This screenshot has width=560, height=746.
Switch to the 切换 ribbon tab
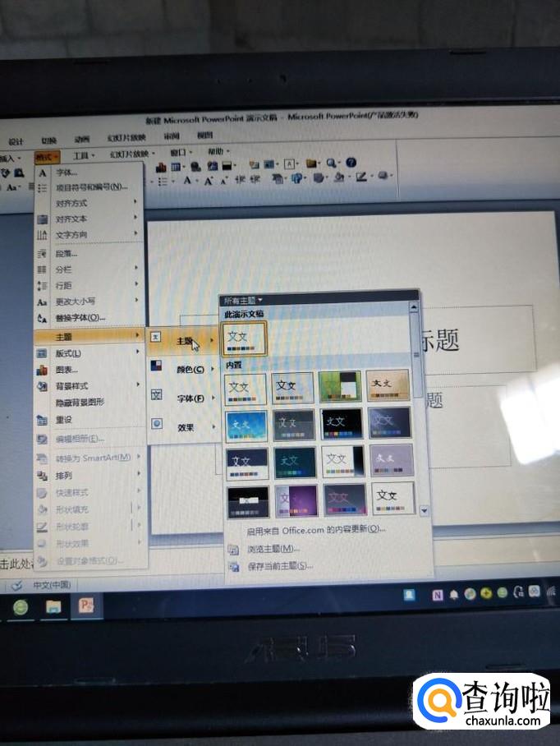pos(48,140)
